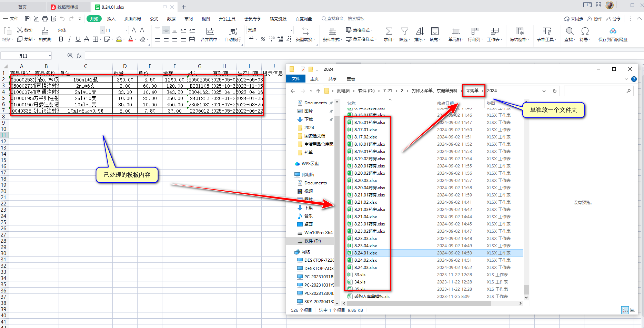
Task: Click the Freeze Panes (冻结窗格) icon
Action: click(520, 31)
